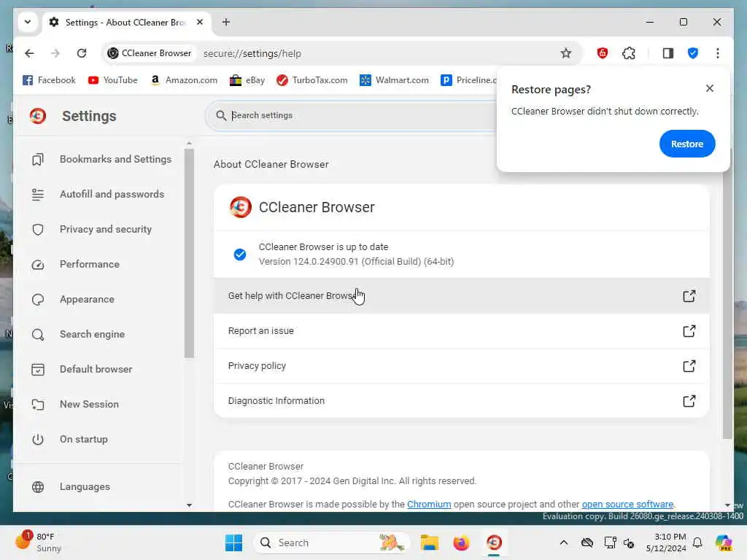
Task: Click the sidebar scroll up arrow
Action: [x=189, y=143]
